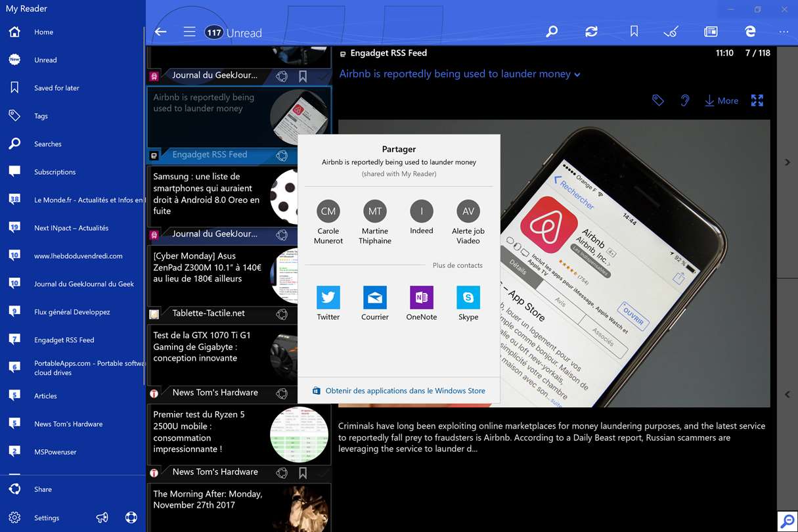Click the megaphone icon beside Settings
The image size is (798, 532).
(102, 518)
